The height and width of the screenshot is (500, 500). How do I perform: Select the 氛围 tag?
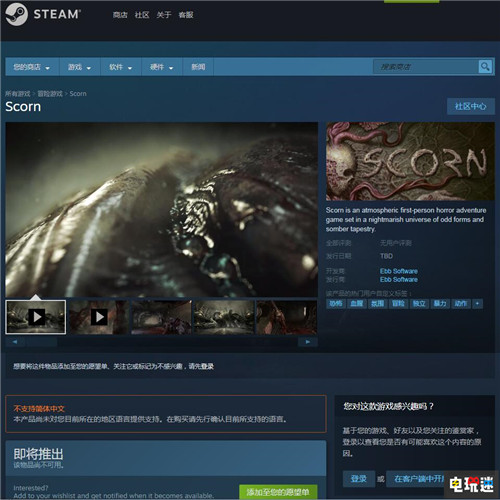(377, 303)
